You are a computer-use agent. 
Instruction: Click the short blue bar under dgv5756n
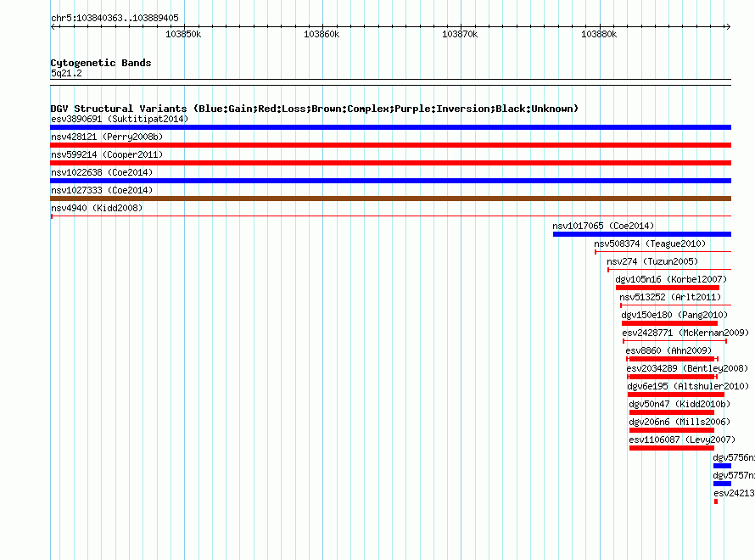[x=722, y=466]
